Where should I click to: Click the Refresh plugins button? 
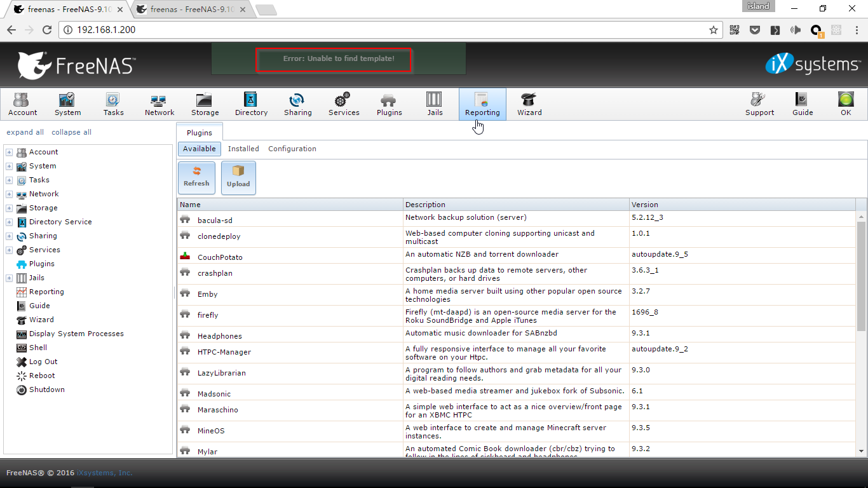click(x=196, y=177)
